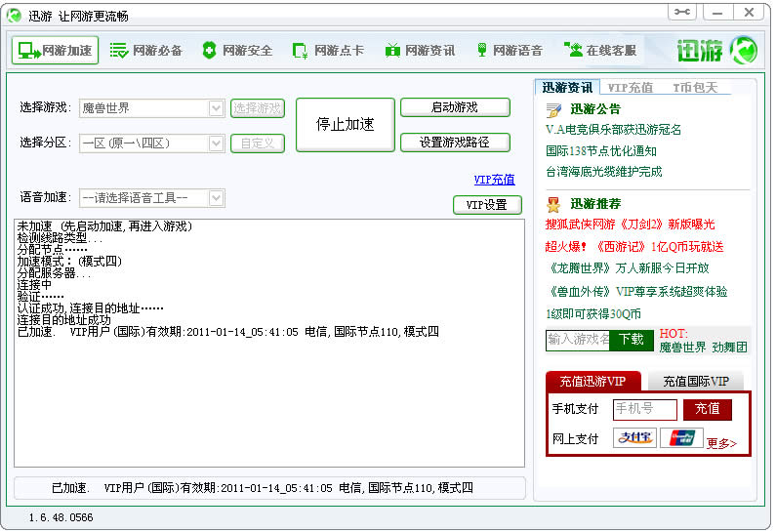
Task: Open the 网游安全 shield section
Action: [237, 51]
